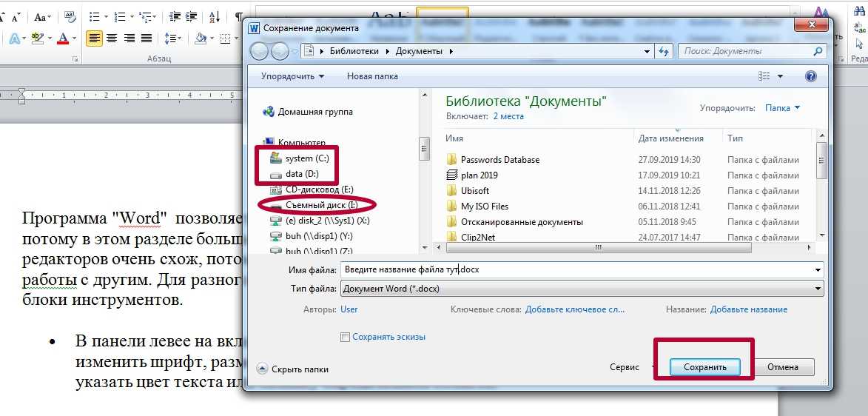The image size is (868, 416).
Task: Apply text highlight color marker icon
Action: coord(37,38)
